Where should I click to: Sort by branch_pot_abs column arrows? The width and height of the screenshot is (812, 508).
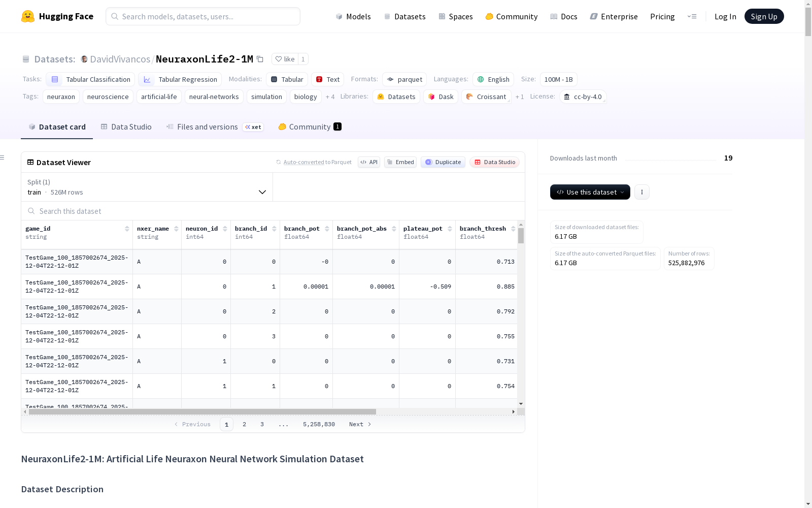pyautogui.click(x=394, y=229)
